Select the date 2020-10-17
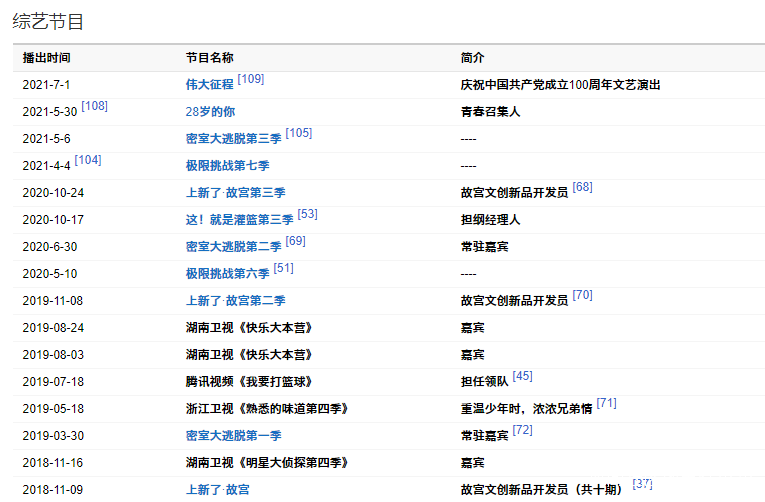Viewport: 765px width, 502px height. click(x=53, y=220)
